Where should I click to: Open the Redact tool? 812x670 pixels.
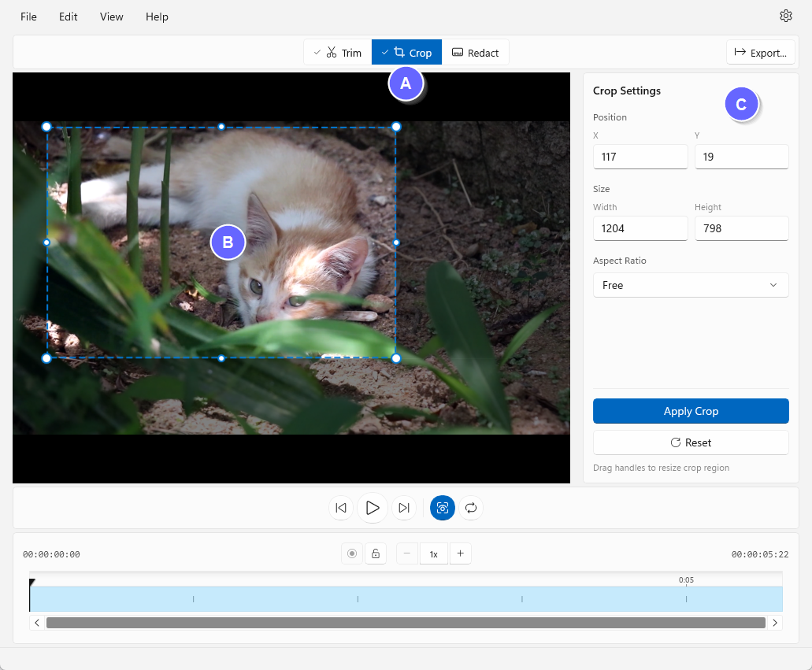click(476, 52)
